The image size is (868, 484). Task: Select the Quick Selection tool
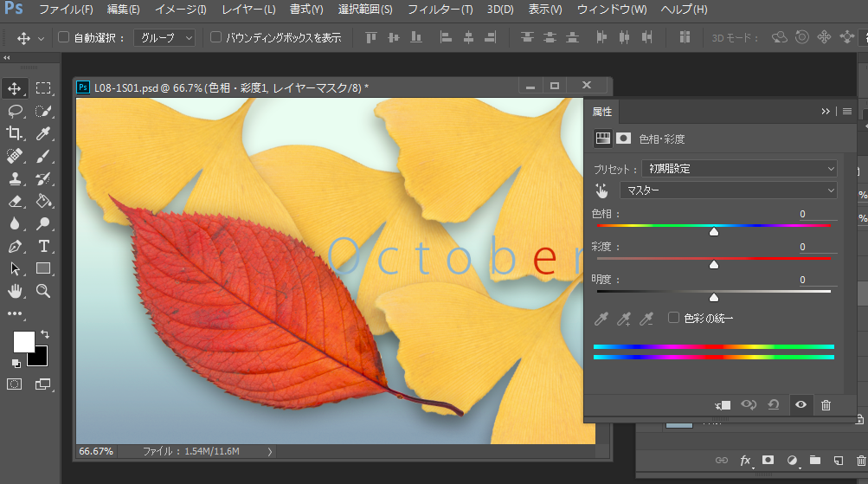click(x=43, y=111)
